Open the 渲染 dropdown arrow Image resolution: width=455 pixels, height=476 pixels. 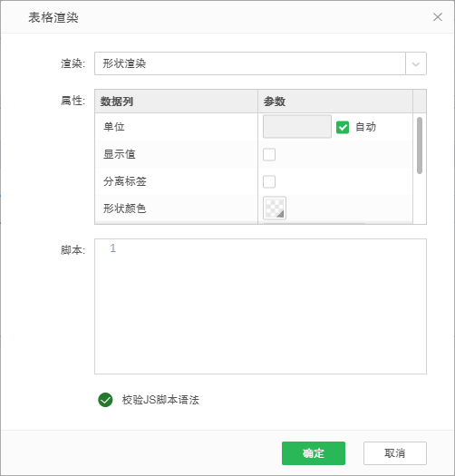[416, 63]
